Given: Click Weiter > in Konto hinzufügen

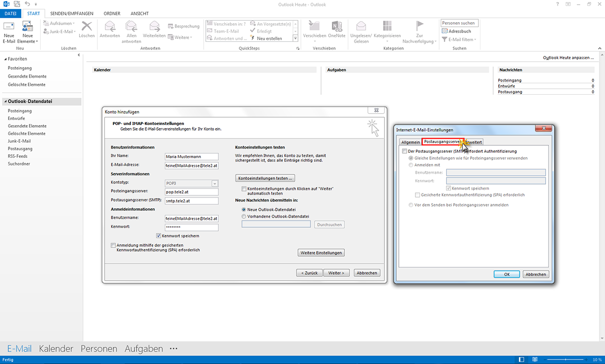Looking at the screenshot, I should click(336, 273).
